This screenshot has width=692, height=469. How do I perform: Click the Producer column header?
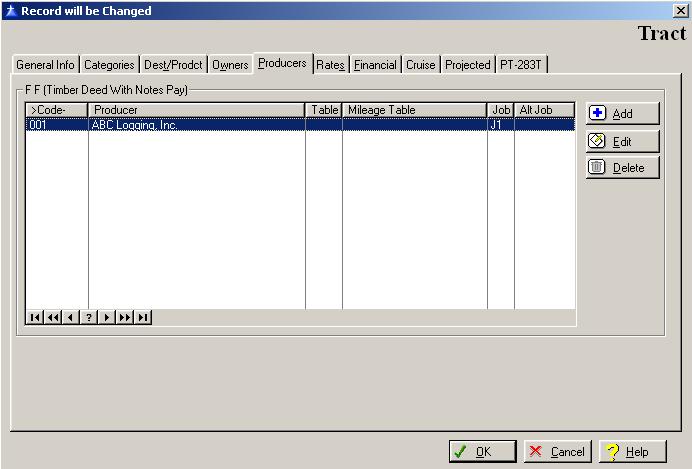click(196, 110)
